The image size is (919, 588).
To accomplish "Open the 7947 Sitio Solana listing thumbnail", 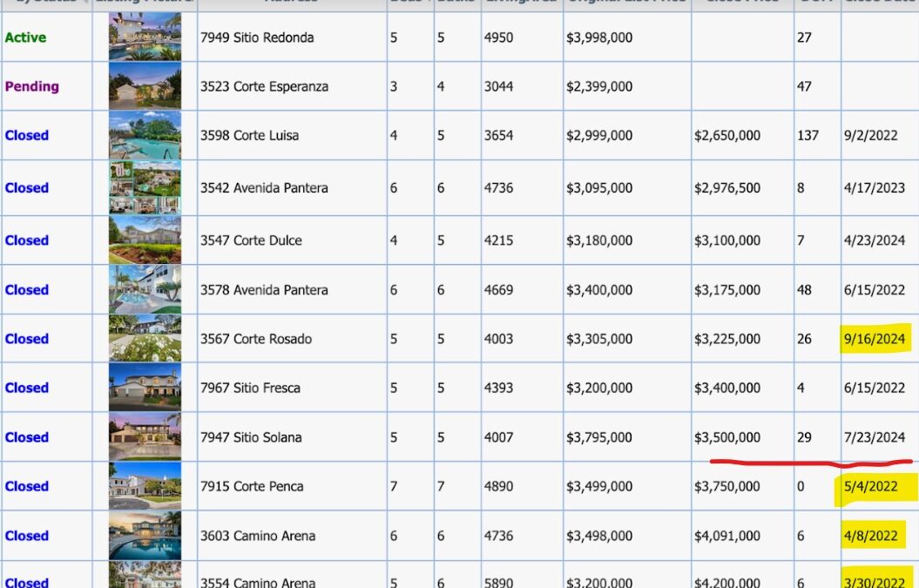I will pos(145,436).
